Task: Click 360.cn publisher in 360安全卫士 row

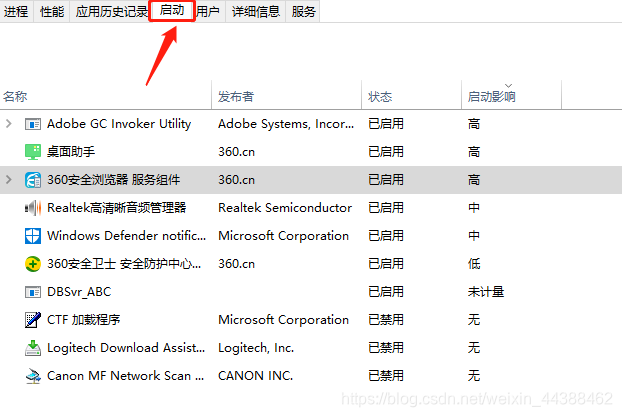Action: pos(236,263)
